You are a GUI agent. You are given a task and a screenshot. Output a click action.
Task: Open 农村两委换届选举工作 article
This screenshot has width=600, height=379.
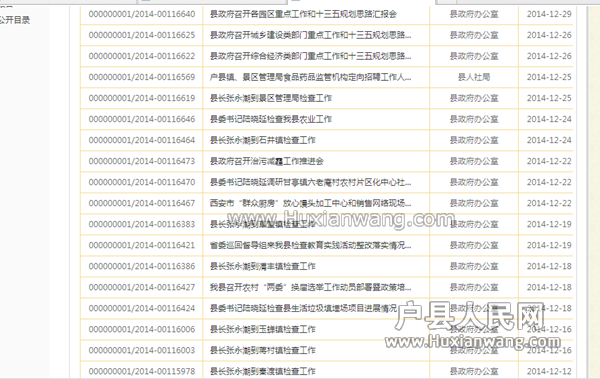(x=310, y=288)
